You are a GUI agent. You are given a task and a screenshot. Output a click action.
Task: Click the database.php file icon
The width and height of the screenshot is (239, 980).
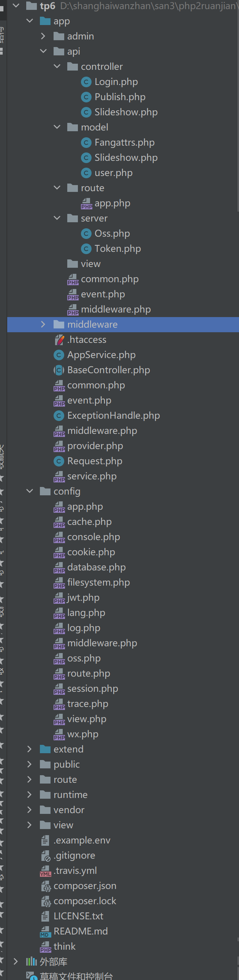59,568
